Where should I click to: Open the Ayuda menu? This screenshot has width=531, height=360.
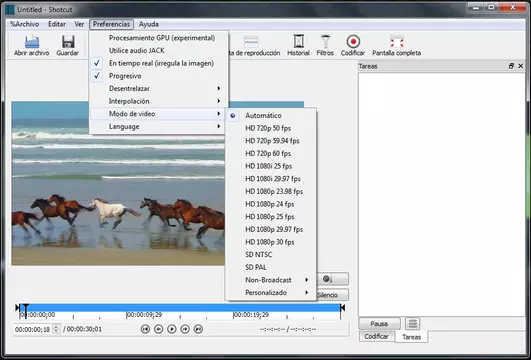(149, 24)
